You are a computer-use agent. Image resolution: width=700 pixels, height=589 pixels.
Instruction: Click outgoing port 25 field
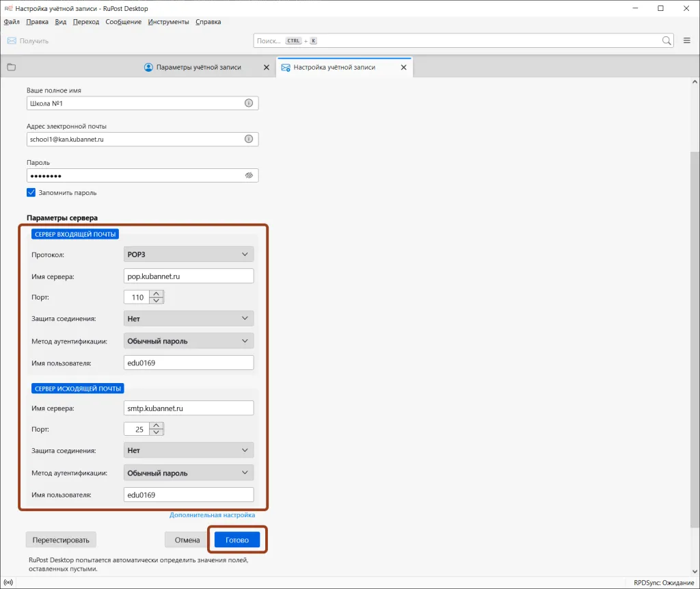[137, 429]
